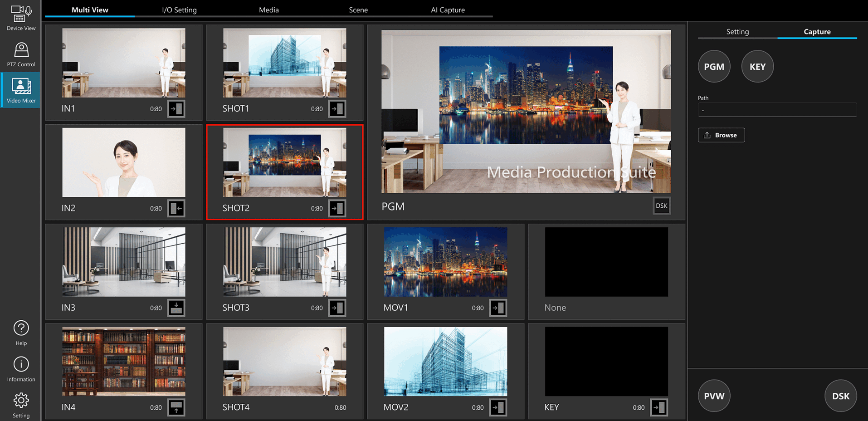
Task: Click the transition icon on KEY tile
Action: 658,407
